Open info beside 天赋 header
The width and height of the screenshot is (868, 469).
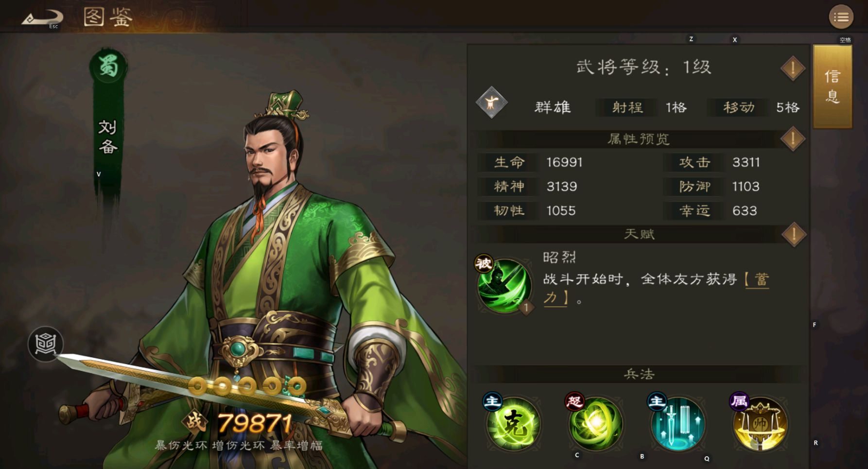(x=794, y=235)
